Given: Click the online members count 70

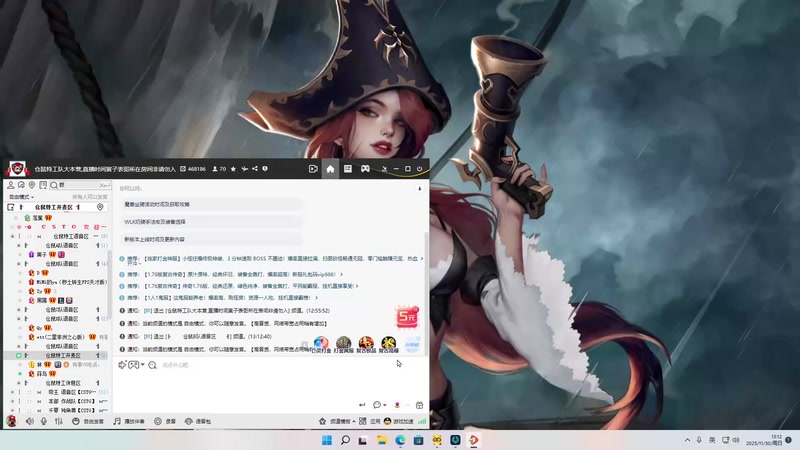Looking at the screenshot, I should click(219, 169).
